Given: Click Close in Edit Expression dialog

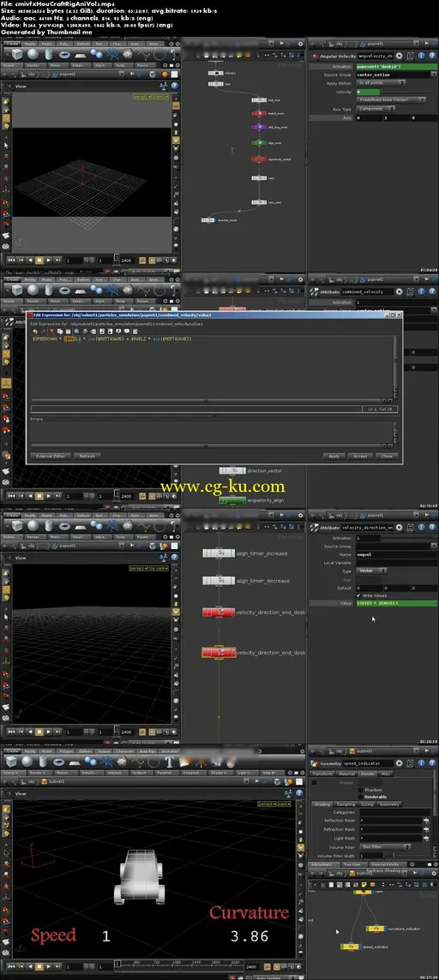Looking at the screenshot, I should pyautogui.click(x=387, y=457).
